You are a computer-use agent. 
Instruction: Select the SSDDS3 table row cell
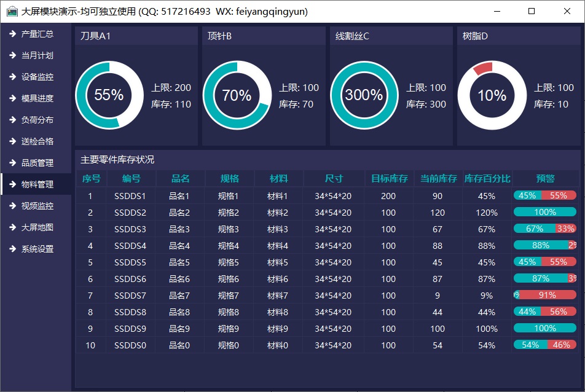[x=130, y=229]
